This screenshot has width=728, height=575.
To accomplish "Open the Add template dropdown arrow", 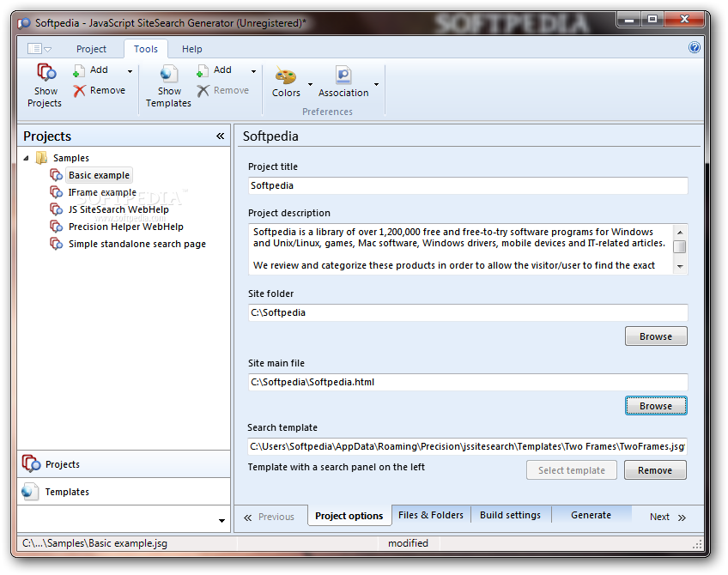I will point(253,71).
